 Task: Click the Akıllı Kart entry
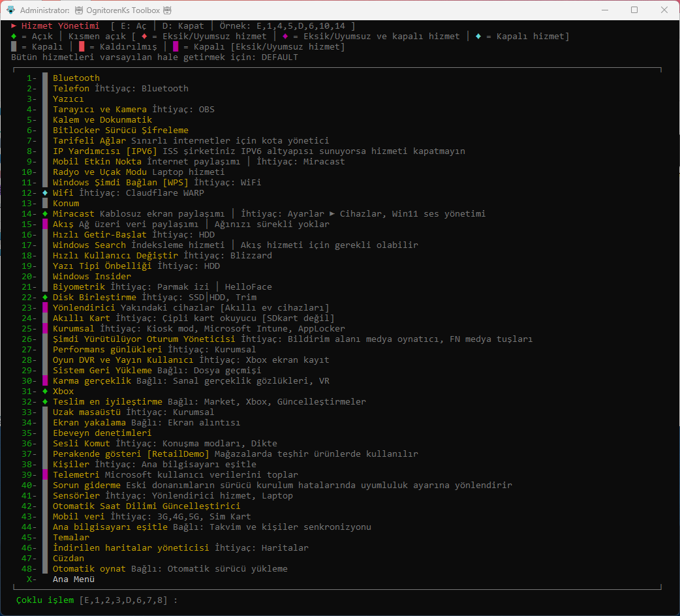82,318
